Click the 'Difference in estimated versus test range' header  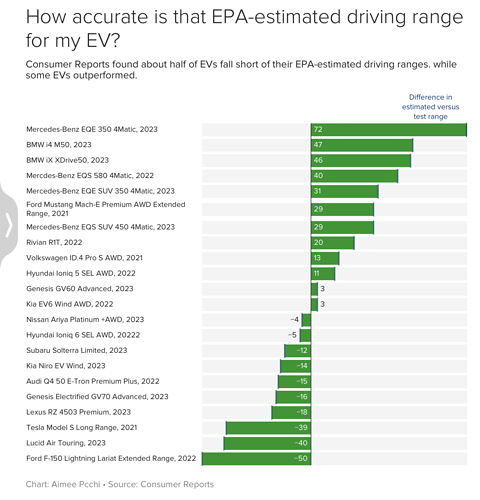430,107
